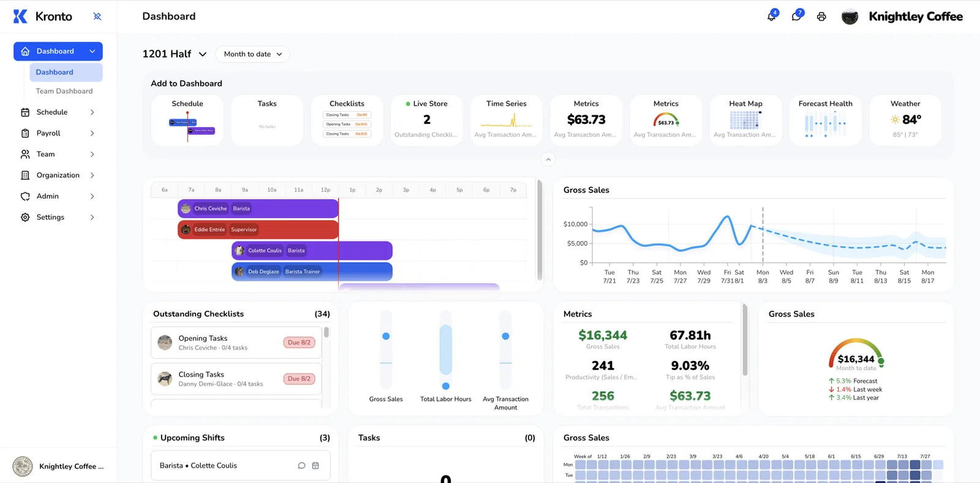The height and width of the screenshot is (483, 980).
Task: Click the printer icon
Action: [821, 17]
